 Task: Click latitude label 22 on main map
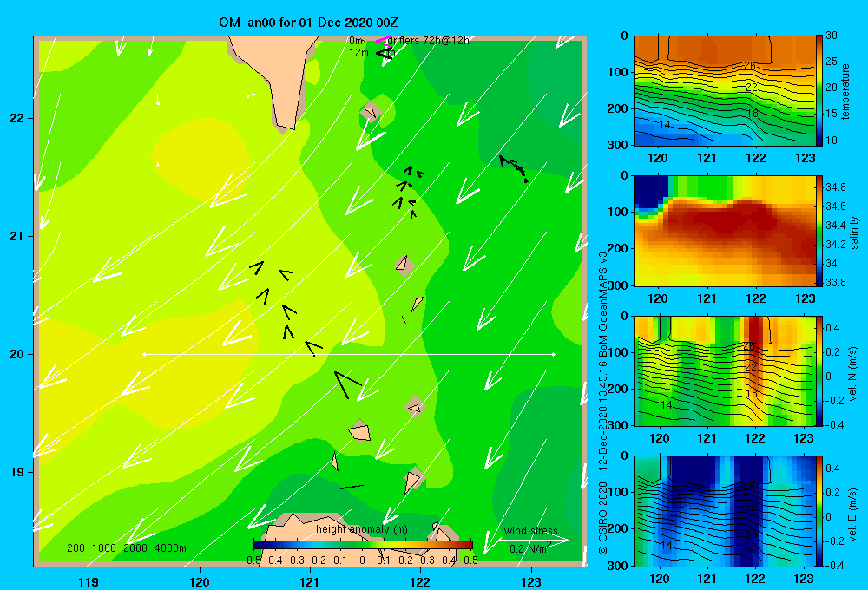pos(17,119)
